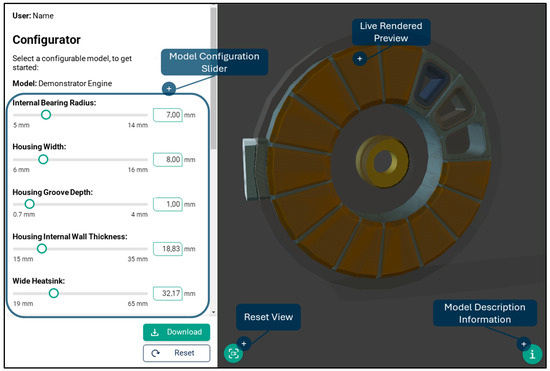Click the '65 mm' maximum label

pyautogui.click(x=138, y=304)
